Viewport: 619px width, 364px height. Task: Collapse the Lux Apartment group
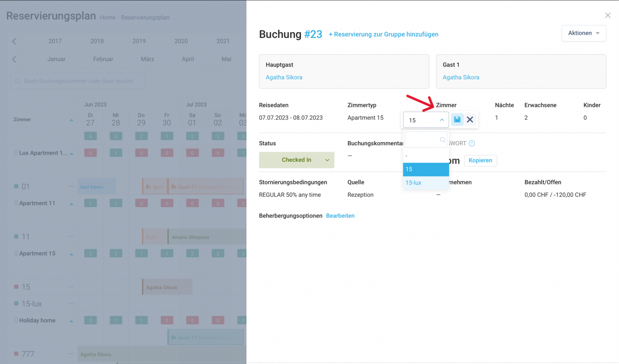pyautogui.click(x=71, y=153)
